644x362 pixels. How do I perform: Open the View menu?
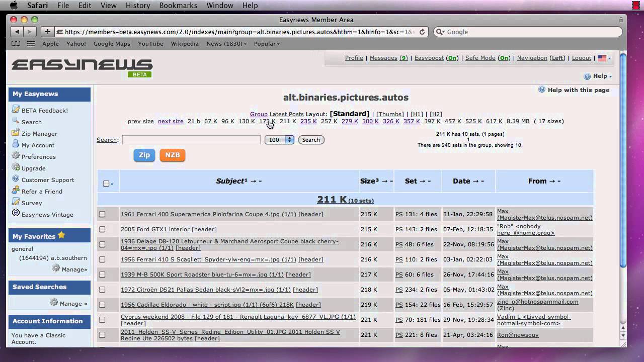pyautogui.click(x=109, y=5)
